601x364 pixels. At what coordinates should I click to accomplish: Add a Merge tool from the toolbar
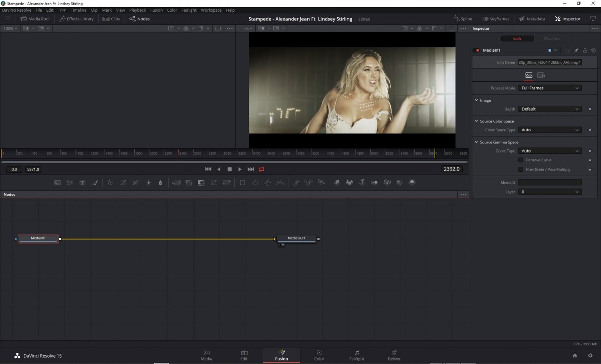pos(176,183)
